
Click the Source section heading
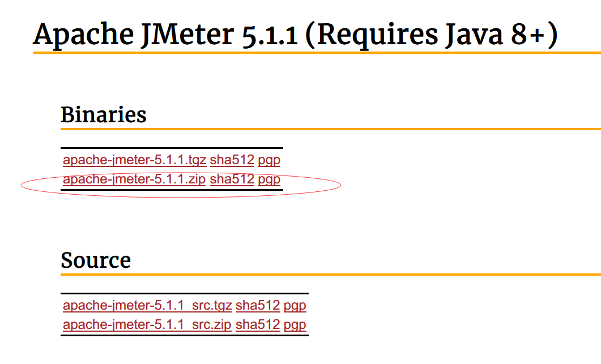point(96,260)
